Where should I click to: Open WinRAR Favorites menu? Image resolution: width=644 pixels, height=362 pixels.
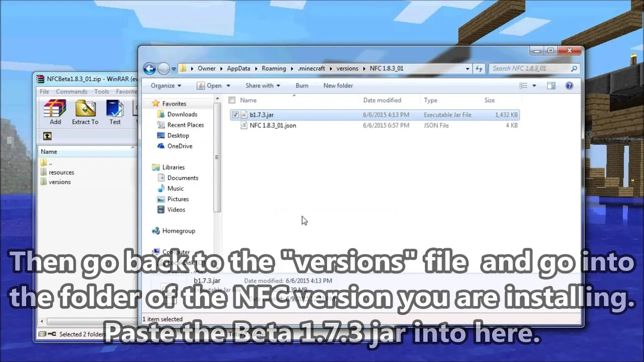click(x=126, y=92)
